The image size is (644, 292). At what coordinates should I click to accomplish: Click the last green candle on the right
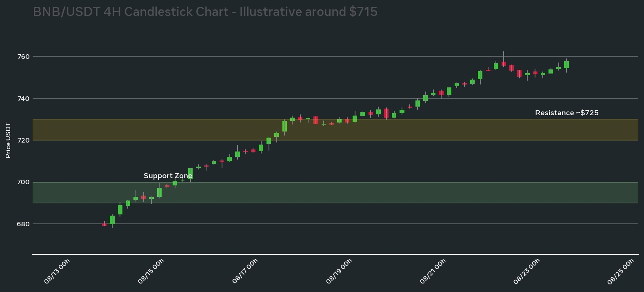566,65
